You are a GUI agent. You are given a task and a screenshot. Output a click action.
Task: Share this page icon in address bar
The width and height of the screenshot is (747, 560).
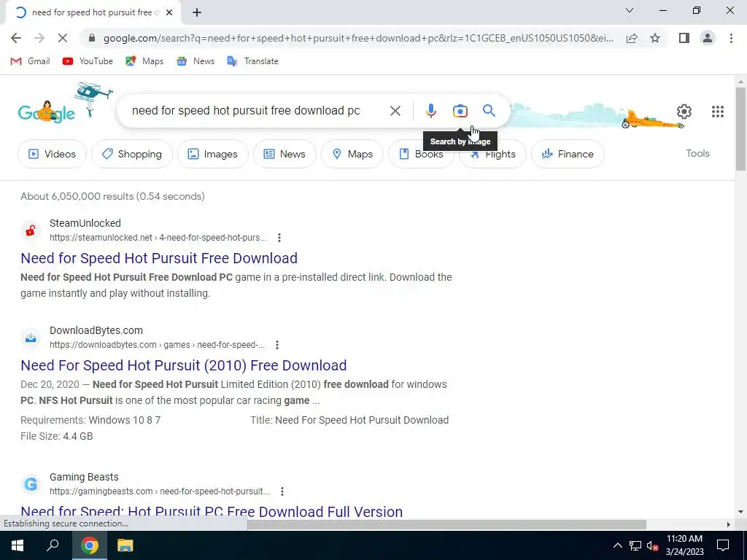pyautogui.click(x=632, y=38)
